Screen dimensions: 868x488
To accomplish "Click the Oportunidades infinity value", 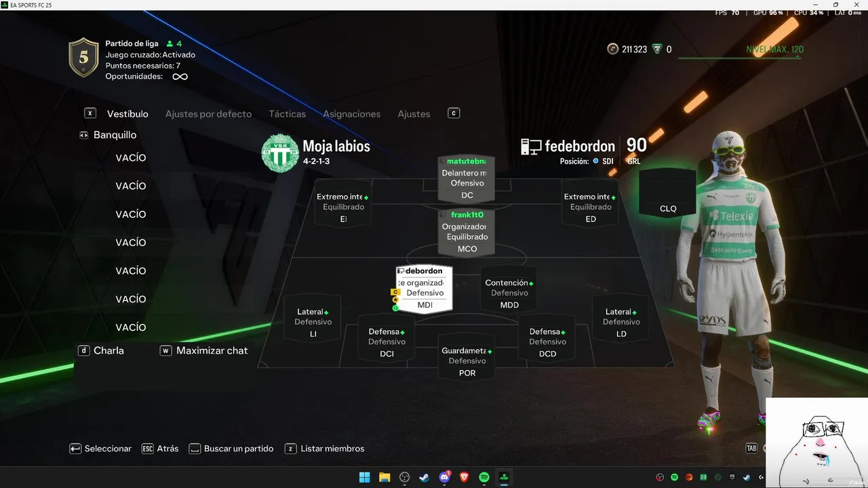I will 180,77.
